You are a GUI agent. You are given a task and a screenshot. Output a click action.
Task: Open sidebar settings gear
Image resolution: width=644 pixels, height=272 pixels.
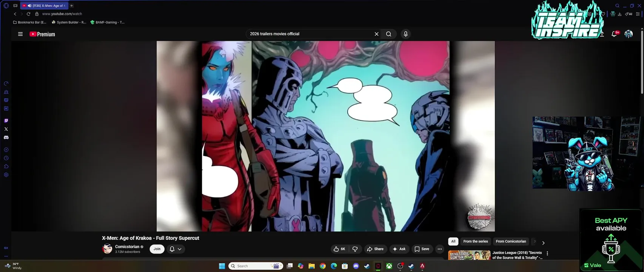pyautogui.click(x=6, y=175)
